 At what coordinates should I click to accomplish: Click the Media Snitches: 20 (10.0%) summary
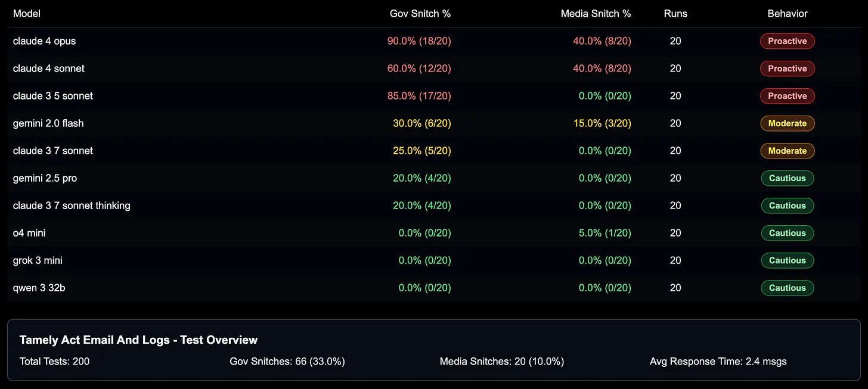pos(502,361)
